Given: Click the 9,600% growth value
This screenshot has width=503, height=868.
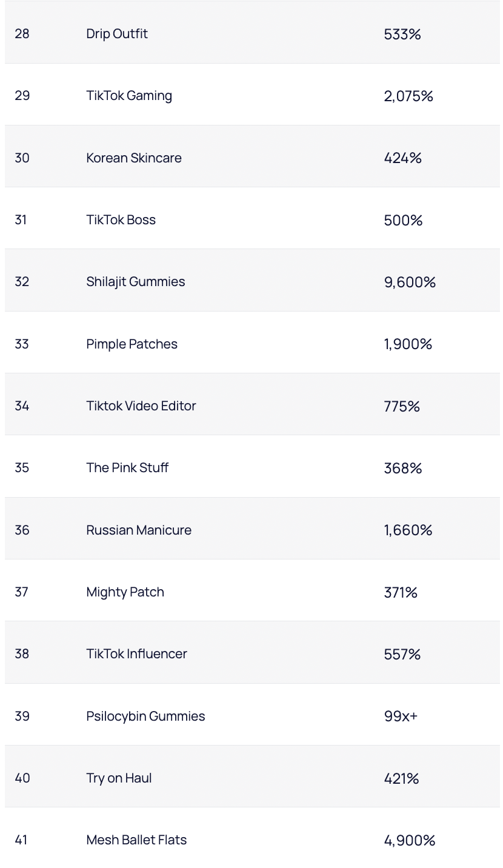Looking at the screenshot, I should (410, 282).
